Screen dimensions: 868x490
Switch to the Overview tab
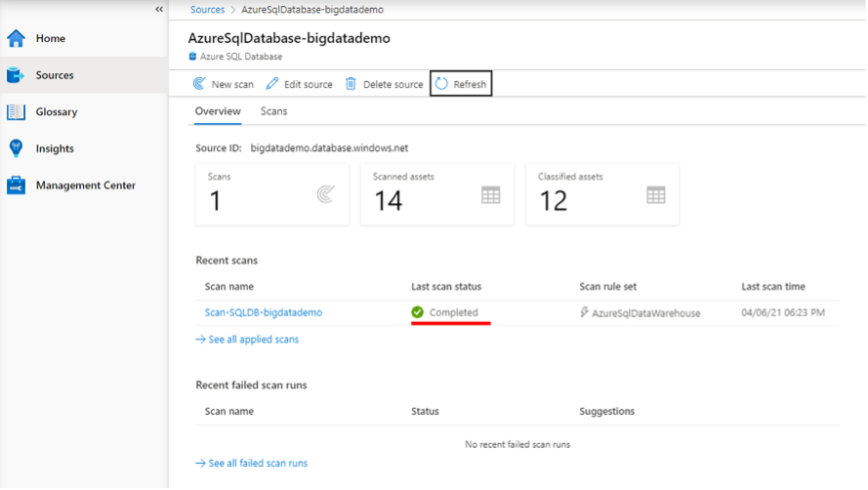(x=218, y=111)
